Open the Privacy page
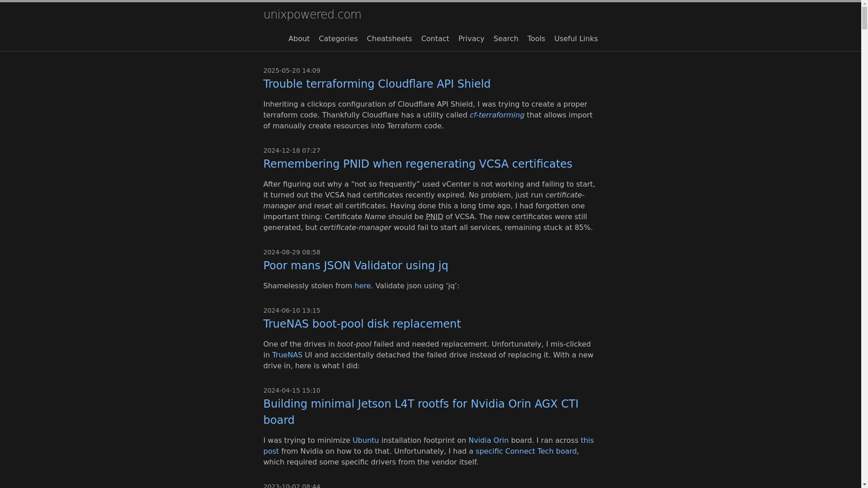 pyautogui.click(x=471, y=39)
